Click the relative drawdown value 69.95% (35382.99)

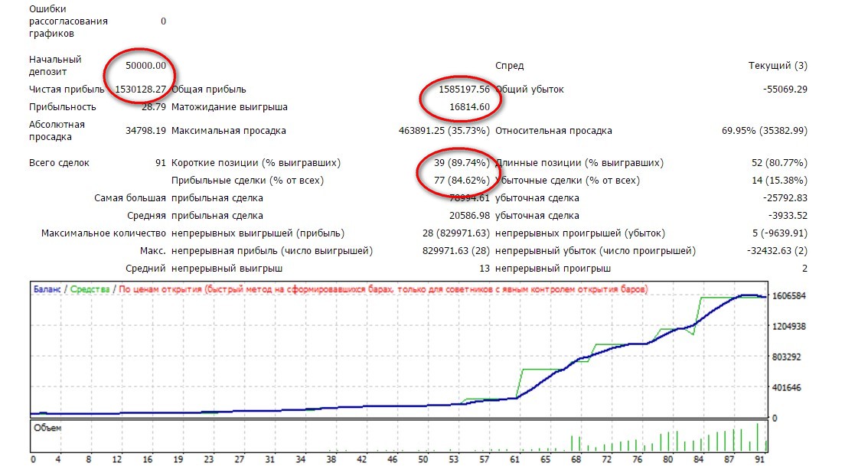click(765, 131)
